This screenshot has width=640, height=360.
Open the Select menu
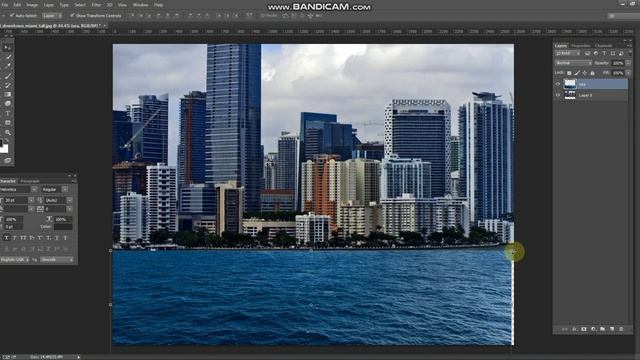click(80, 5)
